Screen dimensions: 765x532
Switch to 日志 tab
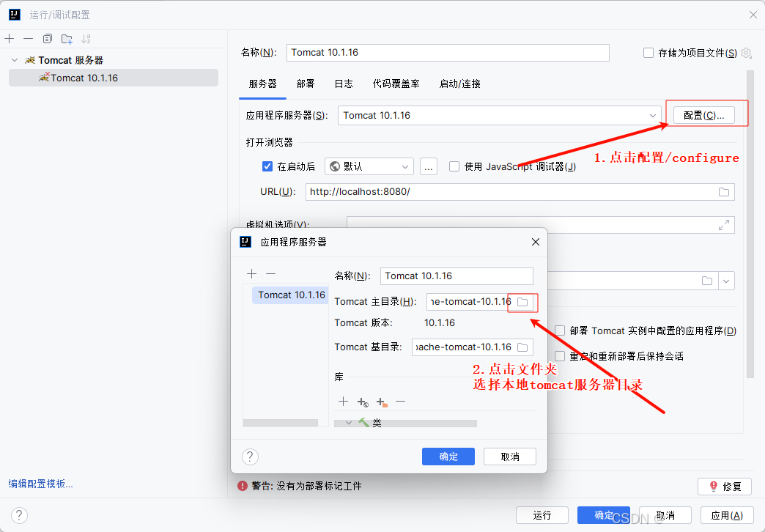[344, 84]
